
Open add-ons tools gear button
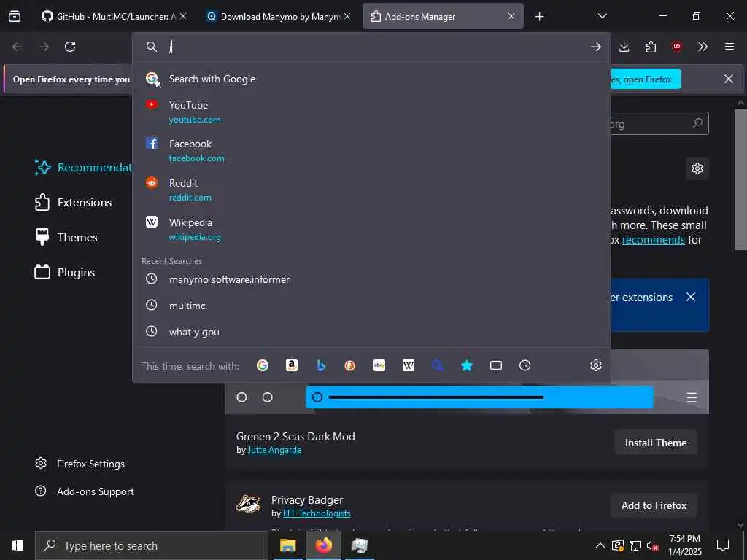[x=697, y=168]
